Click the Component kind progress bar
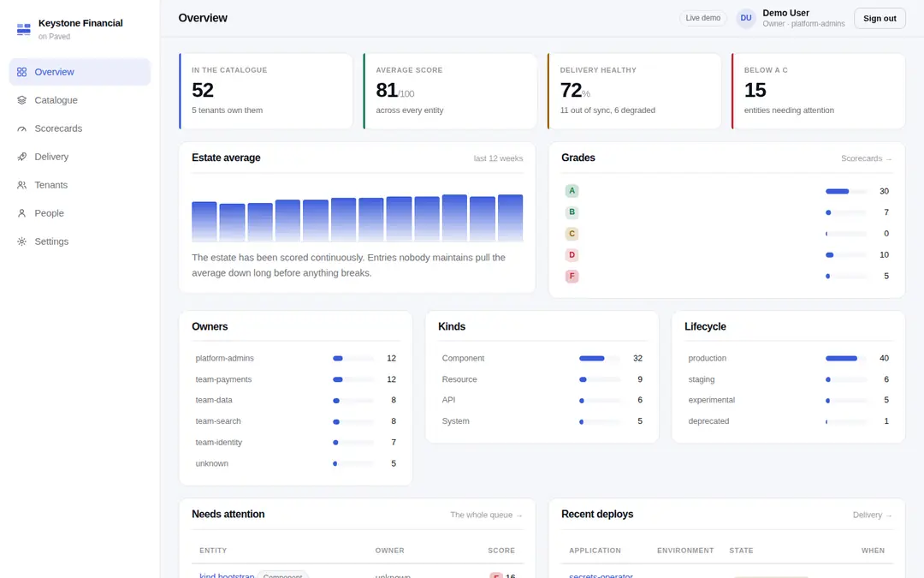Image resolution: width=924 pixels, height=578 pixels. point(599,359)
